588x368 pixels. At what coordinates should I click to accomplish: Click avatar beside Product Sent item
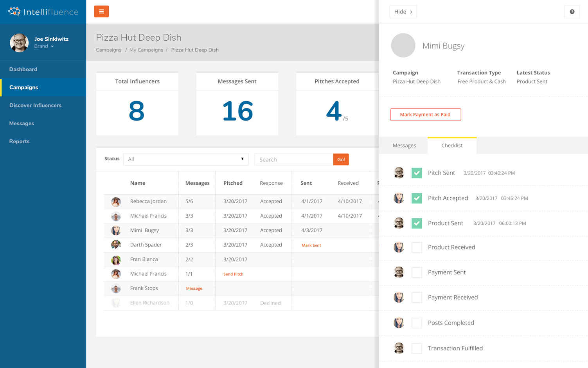point(399,223)
